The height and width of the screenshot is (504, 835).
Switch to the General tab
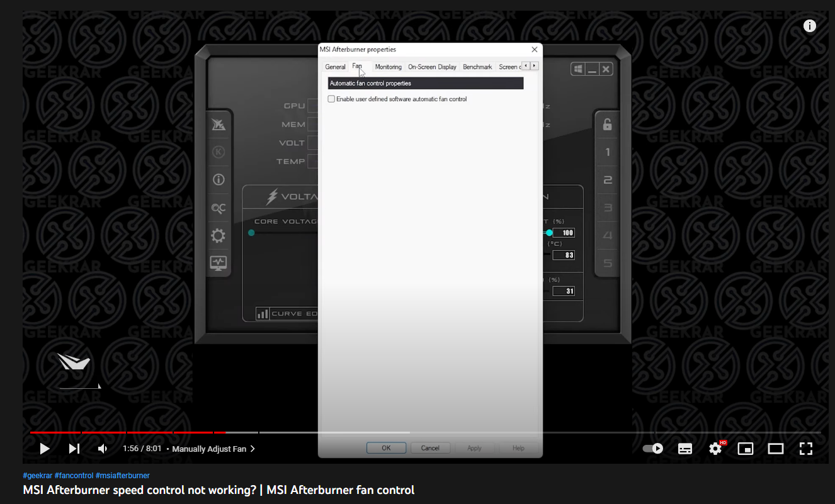335,67
